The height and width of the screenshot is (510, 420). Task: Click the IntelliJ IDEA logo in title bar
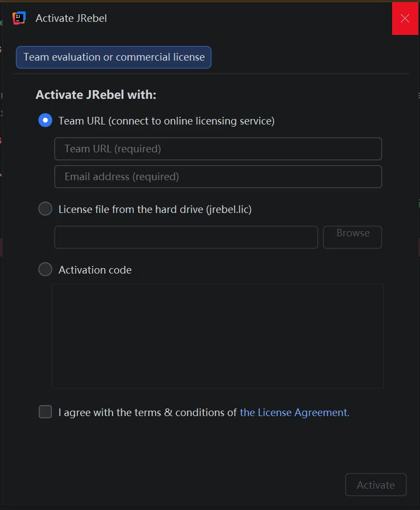tap(19, 18)
